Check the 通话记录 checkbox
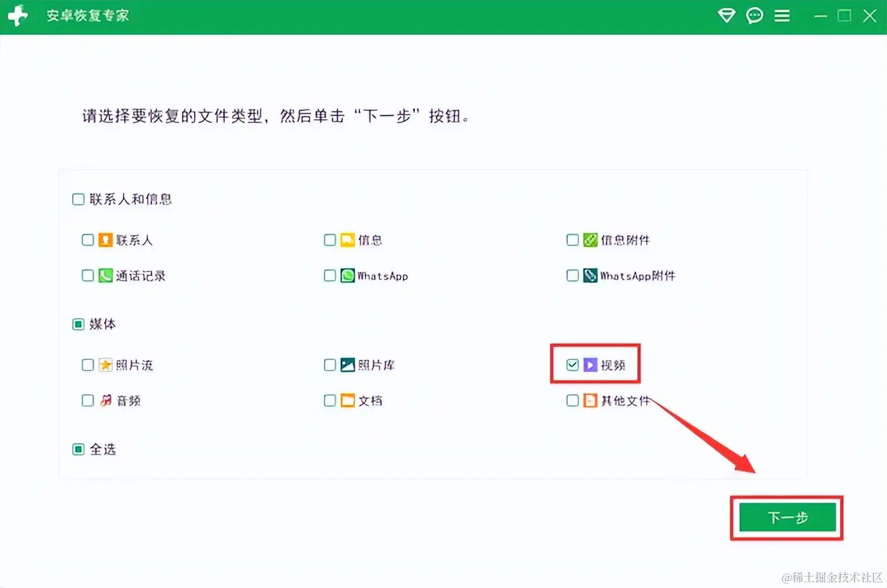The width and height of the screenshot is (887, 588). (87, 276)
